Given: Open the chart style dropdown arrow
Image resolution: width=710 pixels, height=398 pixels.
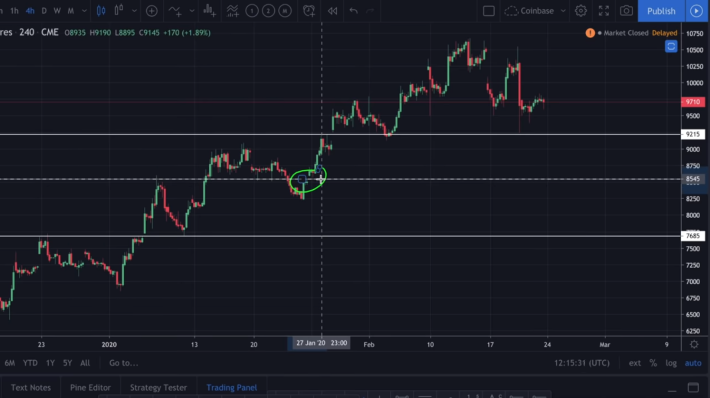Looking at the screenshot, I should 134,11.
